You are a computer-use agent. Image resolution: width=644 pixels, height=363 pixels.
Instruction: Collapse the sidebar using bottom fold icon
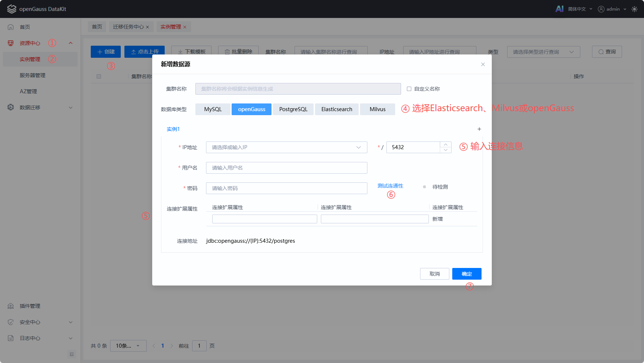72,354
